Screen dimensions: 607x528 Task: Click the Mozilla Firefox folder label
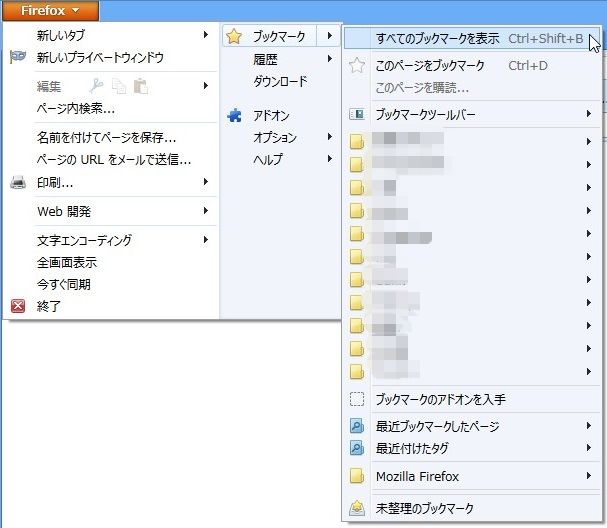click(x=417, y=476)
